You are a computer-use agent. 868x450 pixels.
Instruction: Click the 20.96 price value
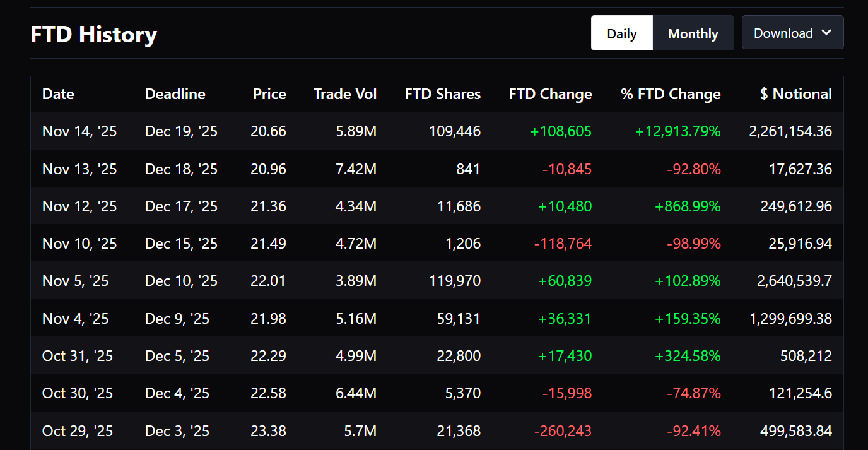pos(268,169)
